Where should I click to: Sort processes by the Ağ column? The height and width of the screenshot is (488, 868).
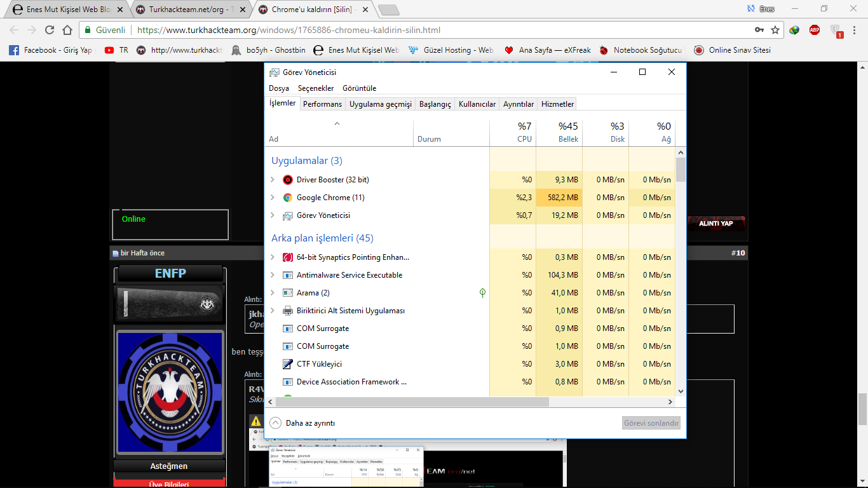652,132
